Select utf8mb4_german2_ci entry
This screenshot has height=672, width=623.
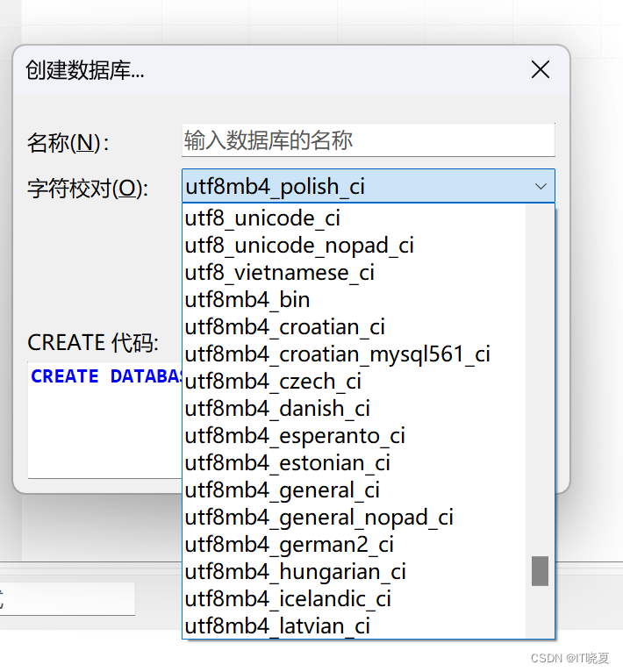354,545
